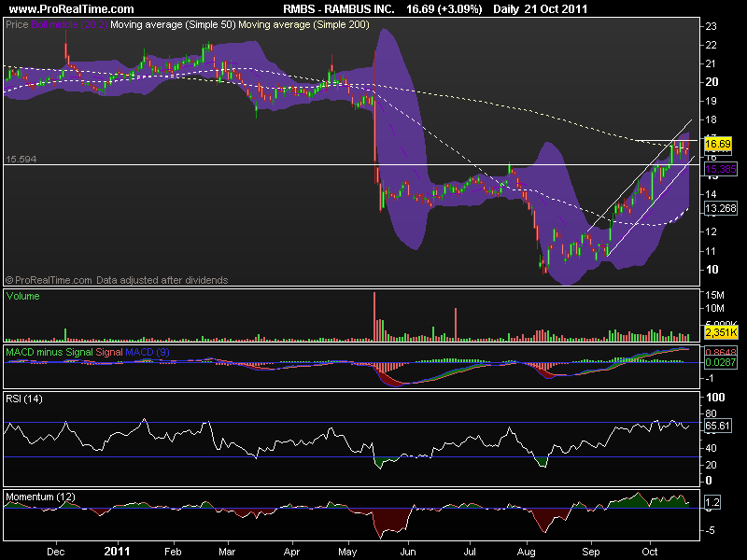Click the Oct label on time axis
Screen dimensions: 747x560
[650, 552]
